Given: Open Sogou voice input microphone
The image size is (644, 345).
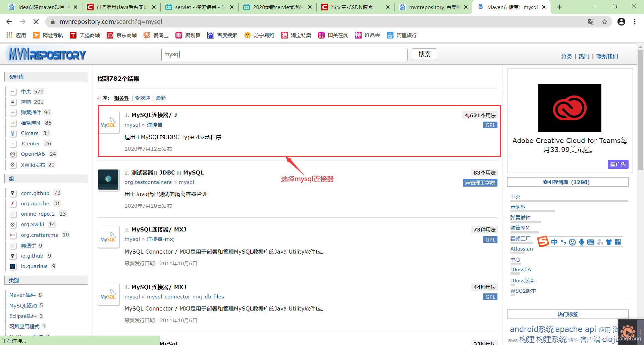Looking at the screenshot, I should pyautogui.click(x=582, y=242).
